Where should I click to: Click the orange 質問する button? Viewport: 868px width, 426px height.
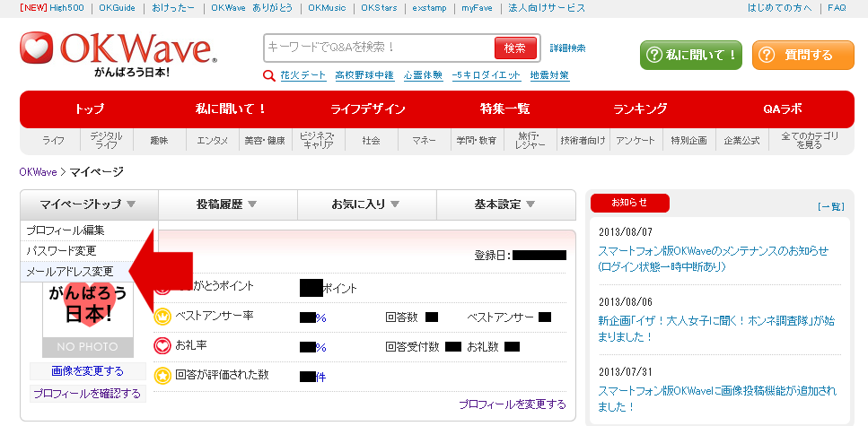pyautogui.click(x=803, y=55)
